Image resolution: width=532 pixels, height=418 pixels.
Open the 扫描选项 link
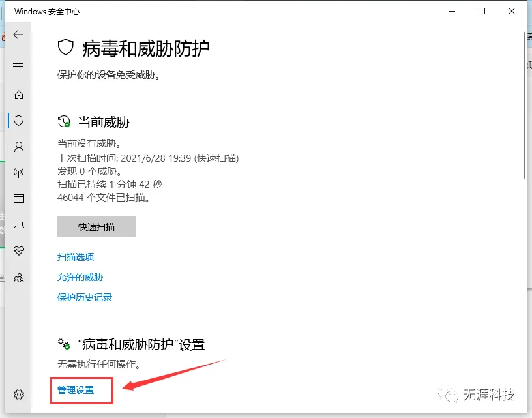[x=76, y=257]
